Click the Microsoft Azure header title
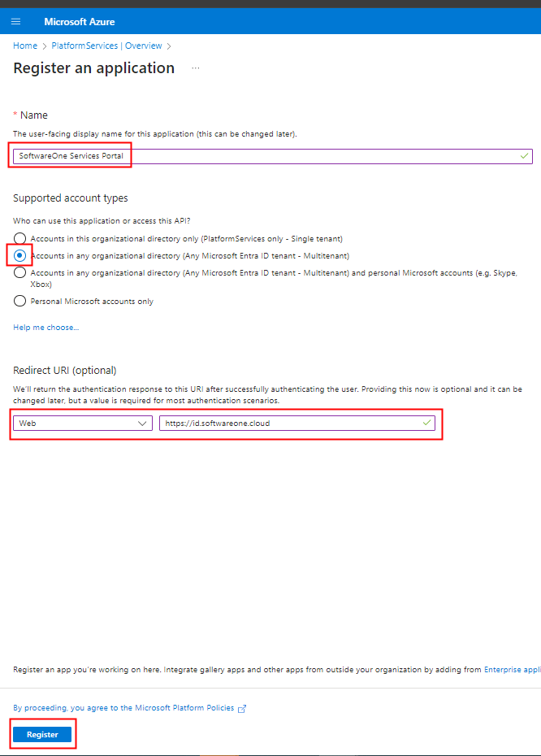The height and width of the screenshot is (756, 541). 80,22
